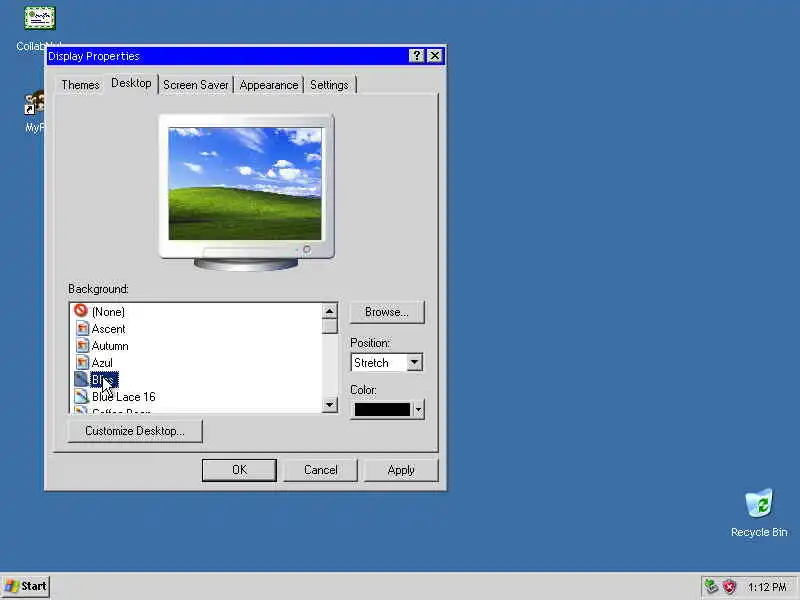Click the Bliss bitmap icon
The width and height of the screenshot is (800, 600).
coord(82,379)
